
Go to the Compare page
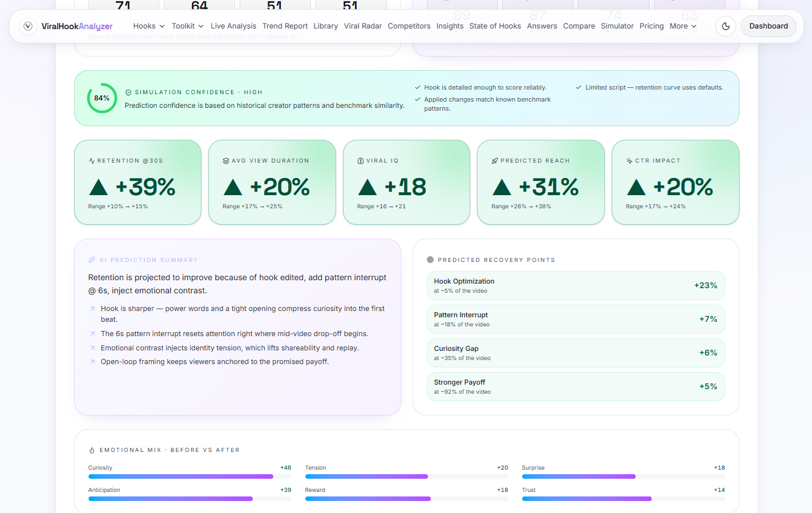click(x=579, y=26)
